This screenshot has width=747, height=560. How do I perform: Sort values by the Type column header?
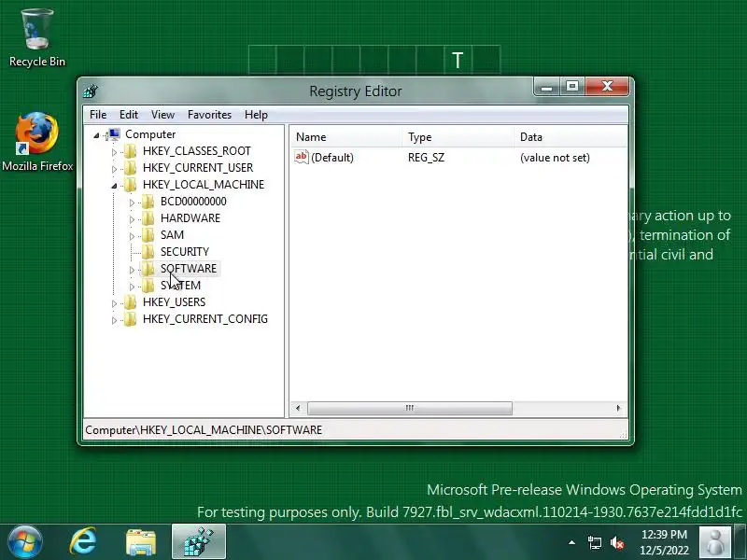click(458, 137)
